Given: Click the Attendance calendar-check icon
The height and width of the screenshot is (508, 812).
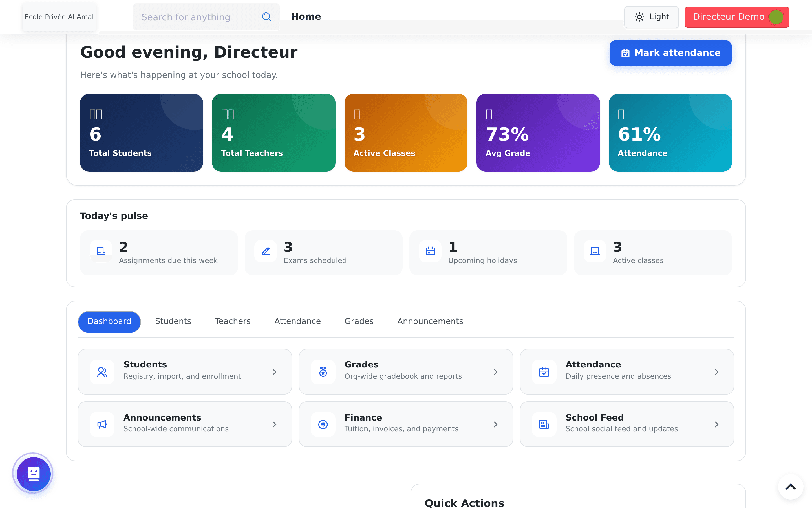Looking at the screenshot, I should (x=544, y=372).
